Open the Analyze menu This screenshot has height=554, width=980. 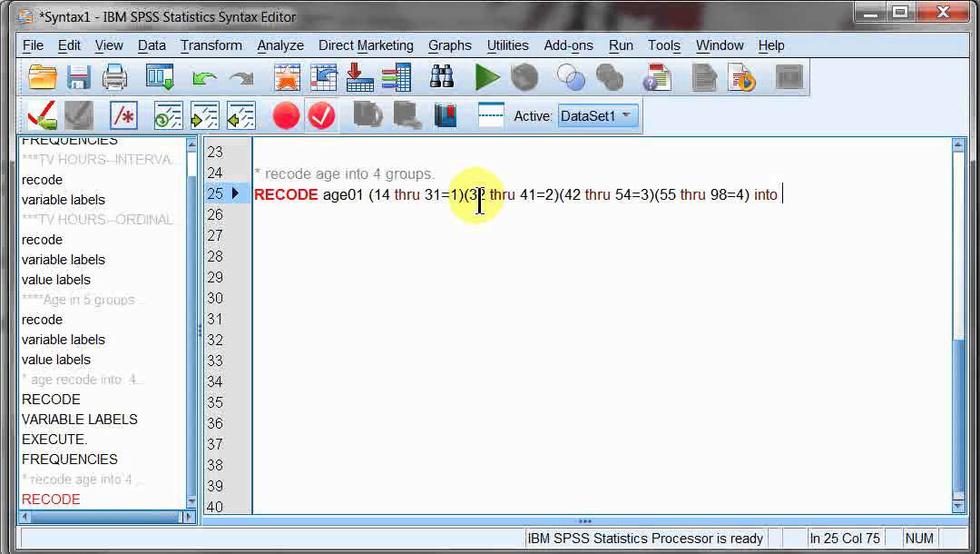tap(280, 45)
